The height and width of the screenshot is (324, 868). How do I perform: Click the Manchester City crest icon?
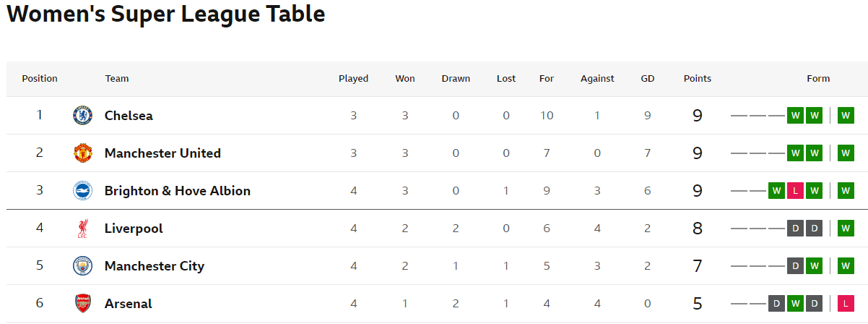click(x=83, y=266)
